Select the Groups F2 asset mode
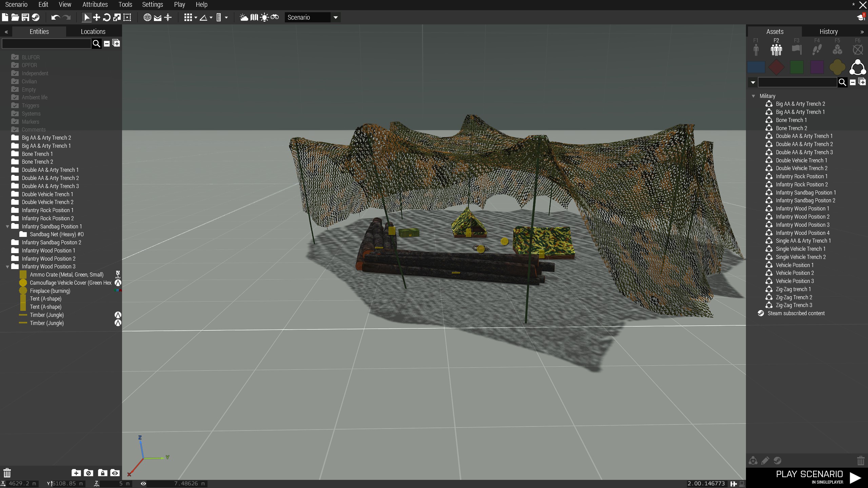The image size is (868, 488). coord(776,47)
